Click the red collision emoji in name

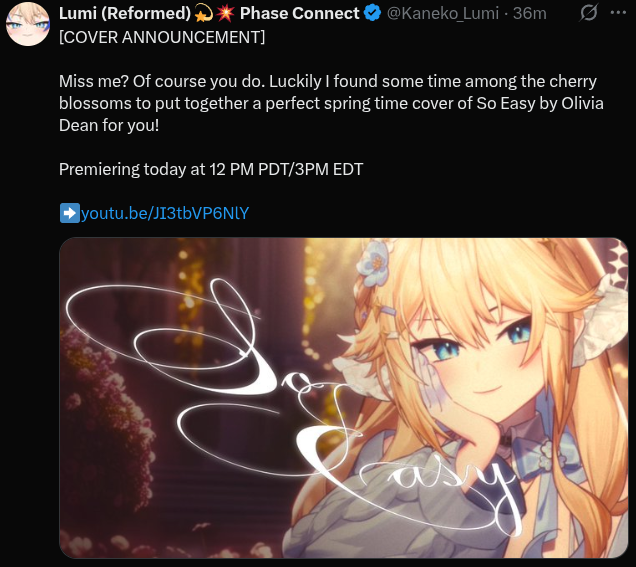click(x=226, y=14)
